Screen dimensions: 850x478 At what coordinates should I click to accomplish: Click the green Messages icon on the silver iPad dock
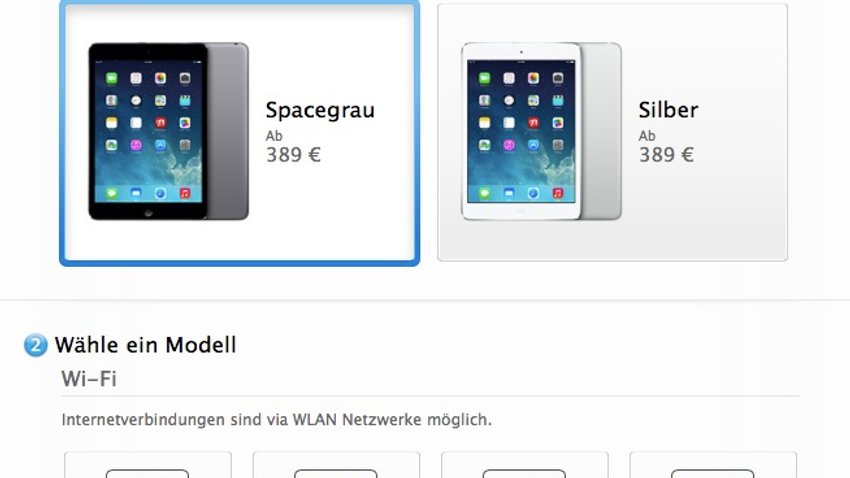point(484,193)
